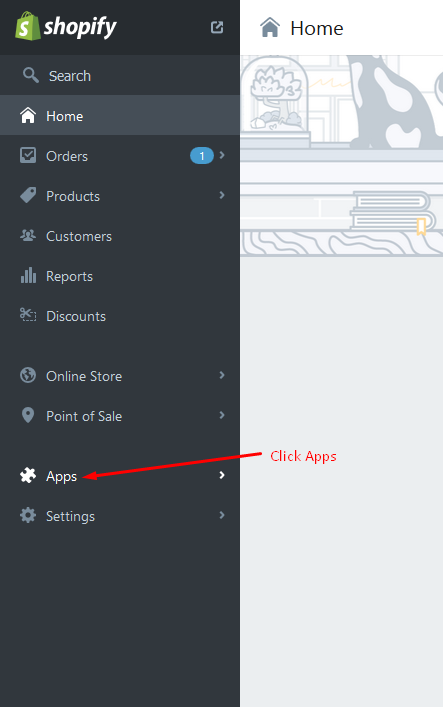Click the Products tag icon
The width and height of the screenshot is (443, 707).
click(x=28, y=195)
